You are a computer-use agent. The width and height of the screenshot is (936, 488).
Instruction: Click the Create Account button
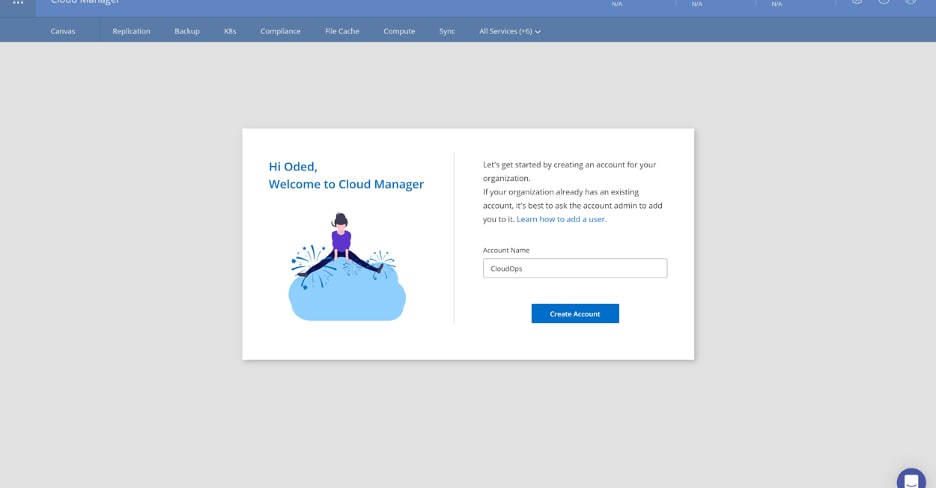pos(575,314)
